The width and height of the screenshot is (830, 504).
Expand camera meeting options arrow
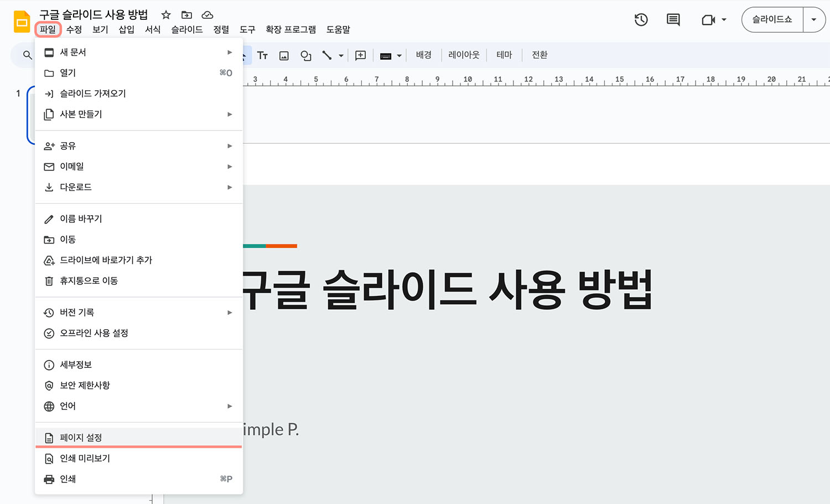click(x=724, y=20)
